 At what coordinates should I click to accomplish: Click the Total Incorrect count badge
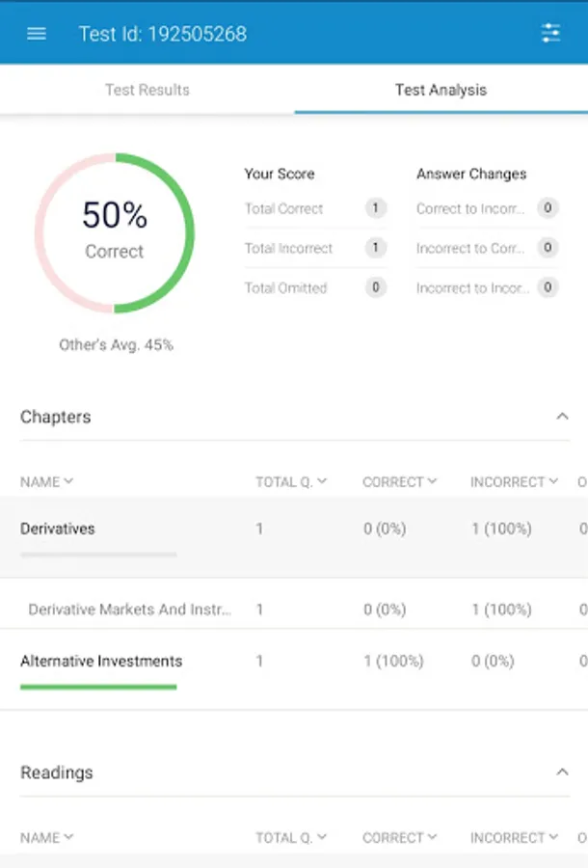point(376,248)
